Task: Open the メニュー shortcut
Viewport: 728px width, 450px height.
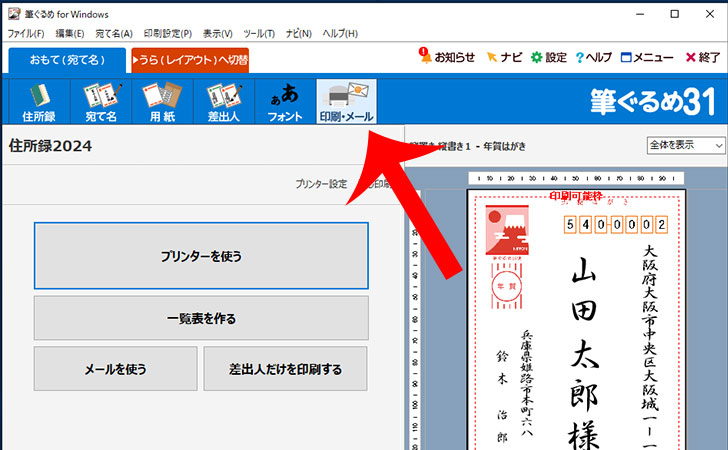Action: pos(647,57)
